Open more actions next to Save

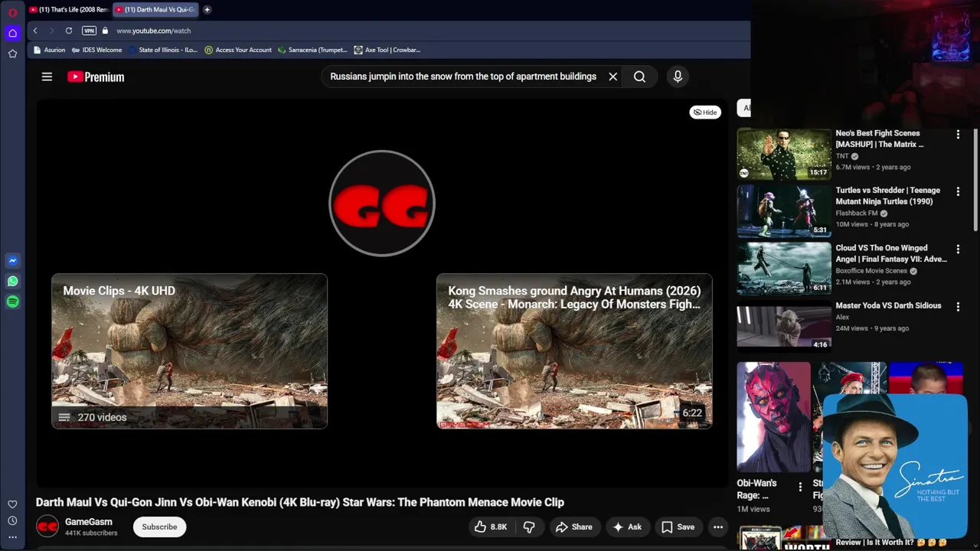[718, 527]
